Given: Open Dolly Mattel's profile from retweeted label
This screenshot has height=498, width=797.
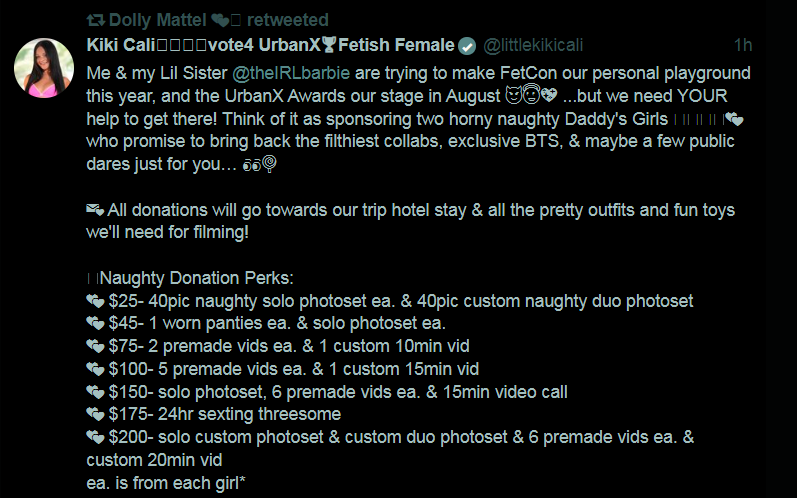Looking at the screenshot, I should (157, 20).
